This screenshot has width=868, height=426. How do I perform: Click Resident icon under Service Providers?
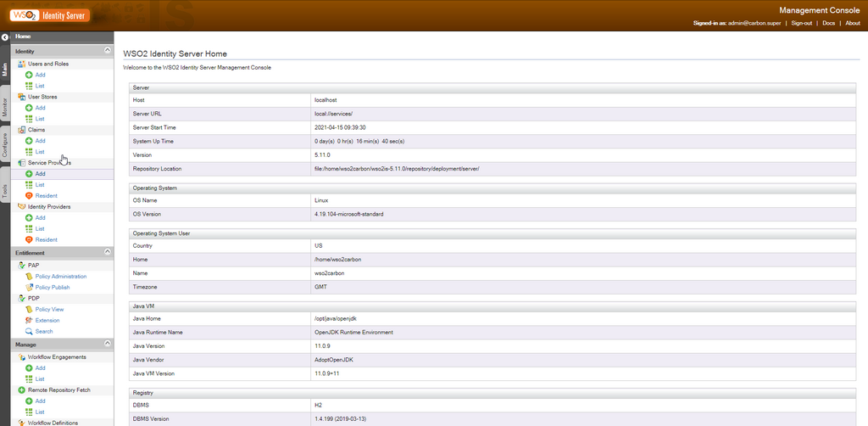[29, 196]
